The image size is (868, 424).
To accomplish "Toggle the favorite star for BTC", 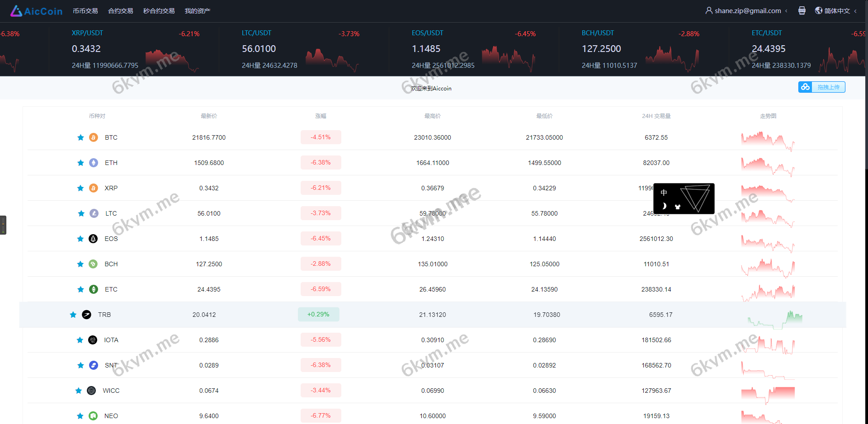I will click(x=80, y=137).
